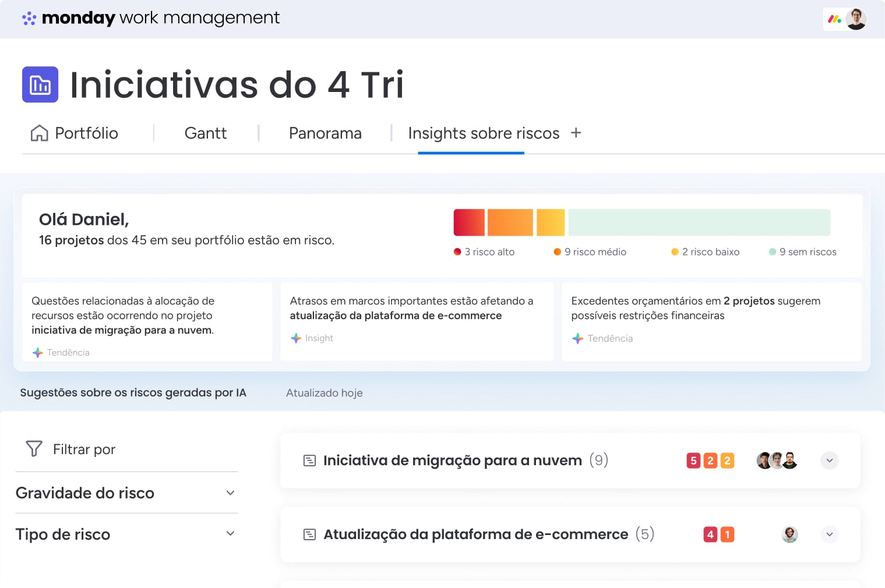Open the user profile avatar
The height and width of the screenshot is (588, 885).
click(x=856, y=19)
